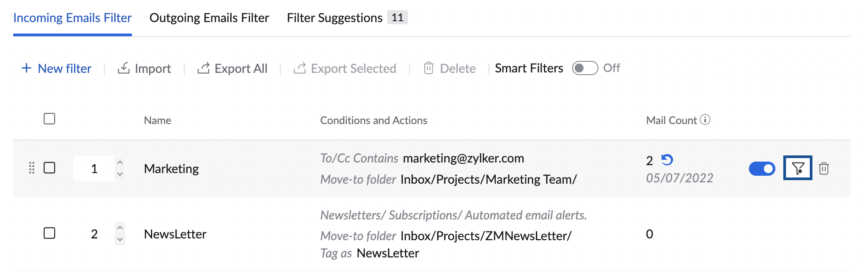Tick the select-all checkbox in the header
The width and height of the screenshot is (868, 272).
[x=49, y=119]
